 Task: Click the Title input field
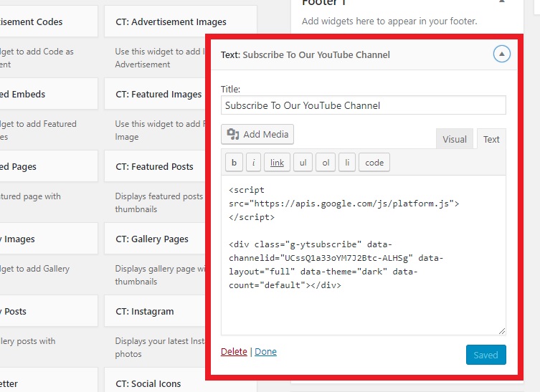[364, 105]
